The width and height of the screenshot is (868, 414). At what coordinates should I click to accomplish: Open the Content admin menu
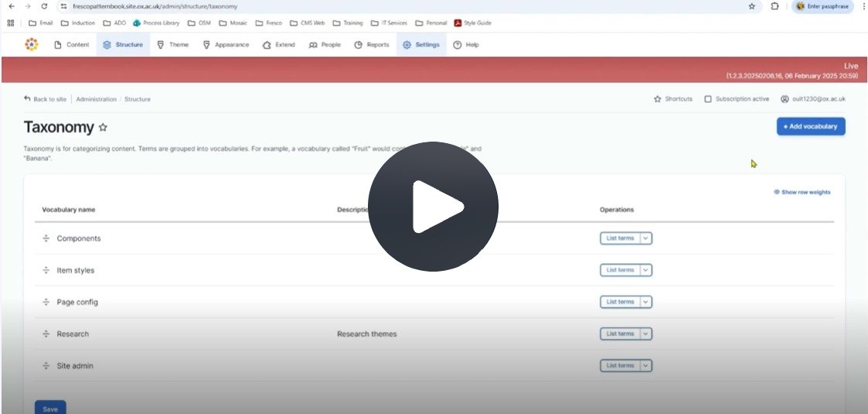71,45
